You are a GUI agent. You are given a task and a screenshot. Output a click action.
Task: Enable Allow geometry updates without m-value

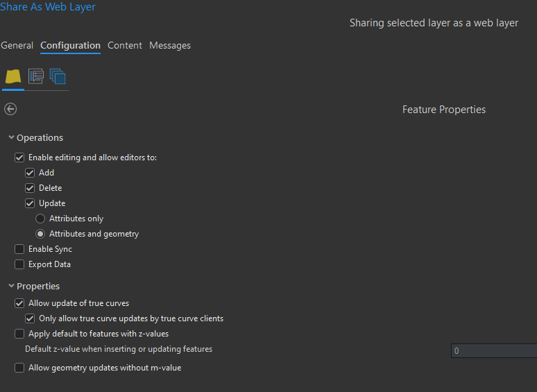(x=19, y=368)
